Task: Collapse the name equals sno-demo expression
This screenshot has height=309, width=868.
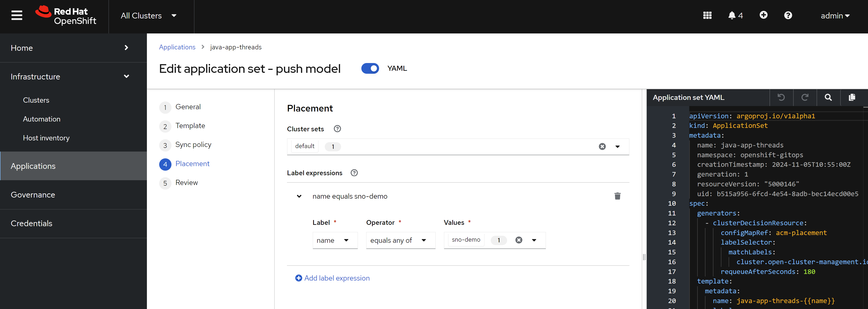Action: coord(299,196)
